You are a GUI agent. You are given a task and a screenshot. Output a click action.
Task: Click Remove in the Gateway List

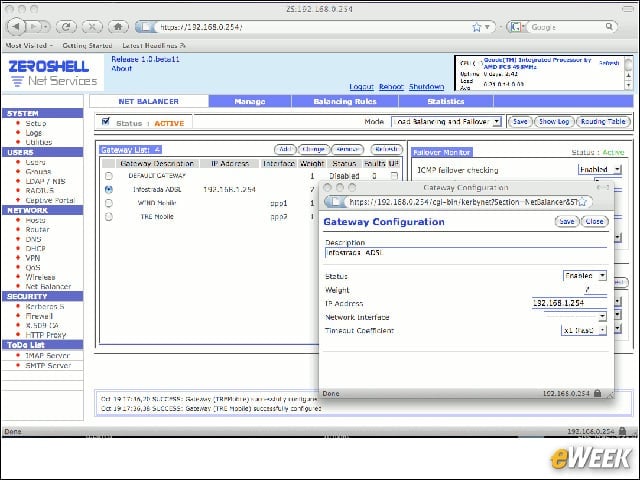pyautogui.click(x=347, y=149)
